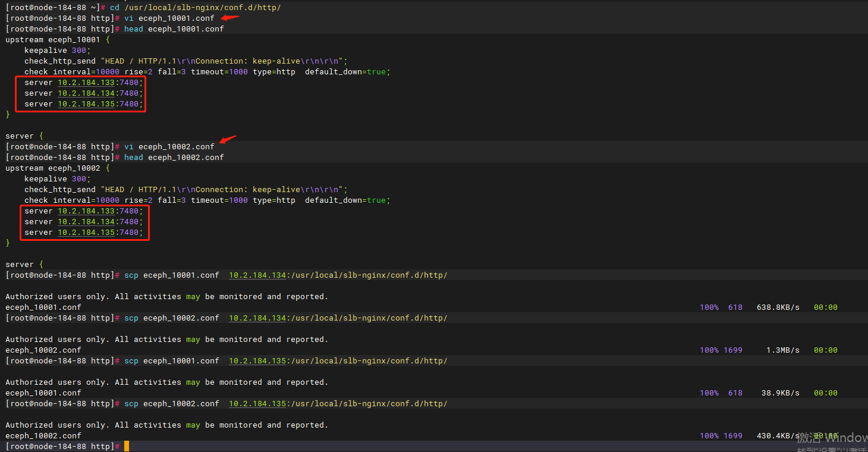Image resolution: width=868 pixels, height=452 pixels.
Task: Click the 'vi eceph_10001.conf' command text
Action: coord(169,18)
